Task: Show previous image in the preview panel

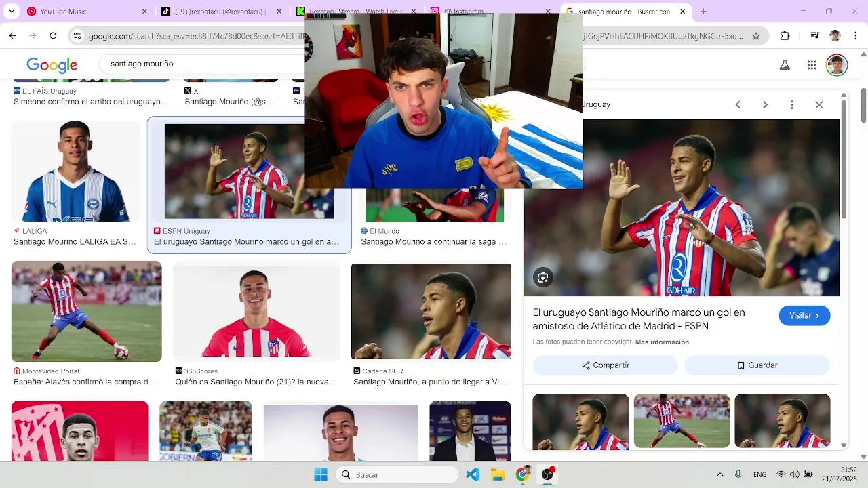Action: click(738, 105)
